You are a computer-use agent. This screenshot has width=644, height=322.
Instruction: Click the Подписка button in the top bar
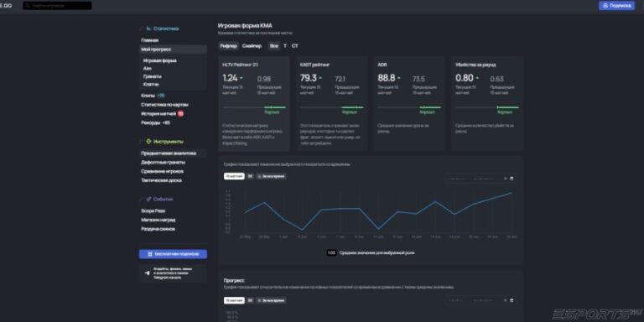[x=616, y=6]
